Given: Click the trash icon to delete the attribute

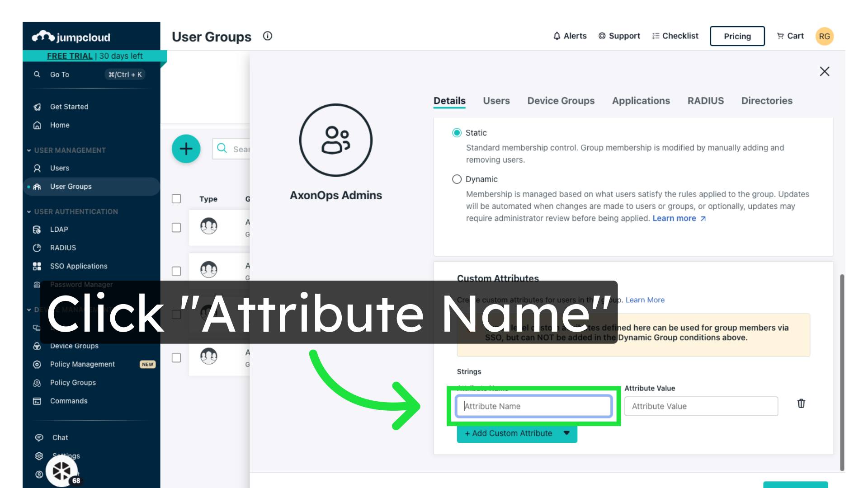Looking at the screenshot, I should click(801, 404).
